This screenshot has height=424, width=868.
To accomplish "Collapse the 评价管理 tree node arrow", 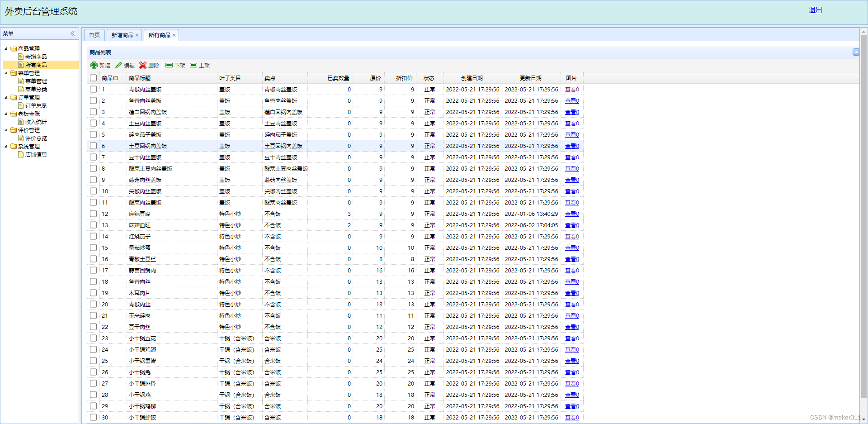I will [6, 130].
